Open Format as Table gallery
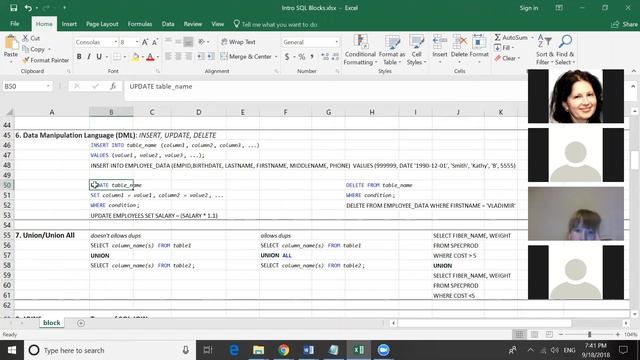Image resolution: width=640 pixels, height=360 pixels. [x=392, y=50]
